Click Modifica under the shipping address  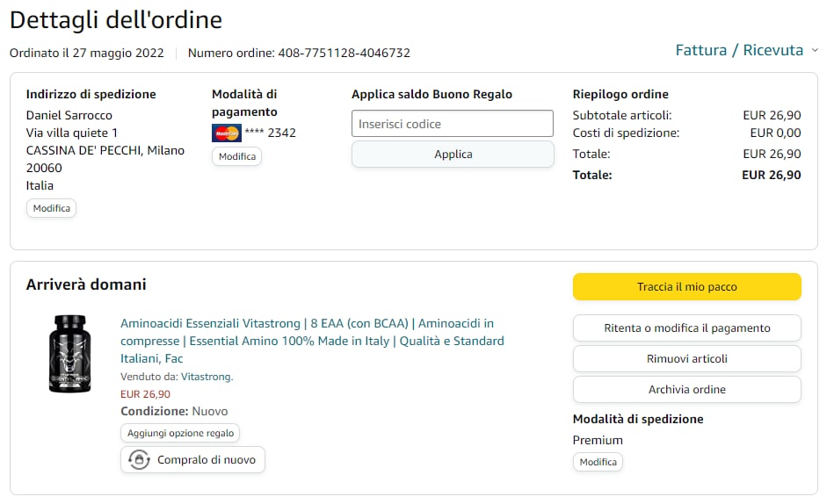[x=51, y=208]
